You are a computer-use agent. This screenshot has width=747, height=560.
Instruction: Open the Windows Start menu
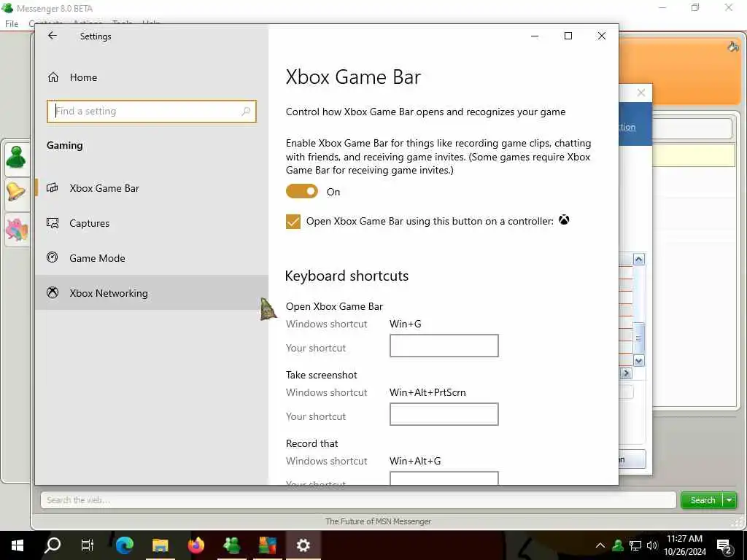18,545
